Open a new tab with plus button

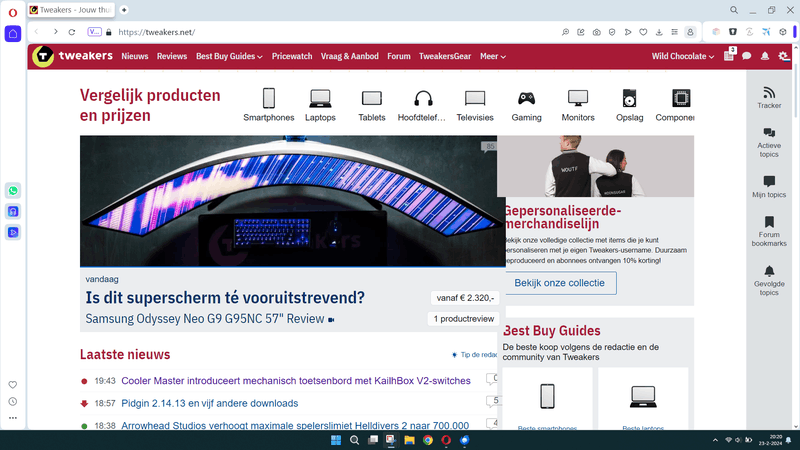pos(124,10)
